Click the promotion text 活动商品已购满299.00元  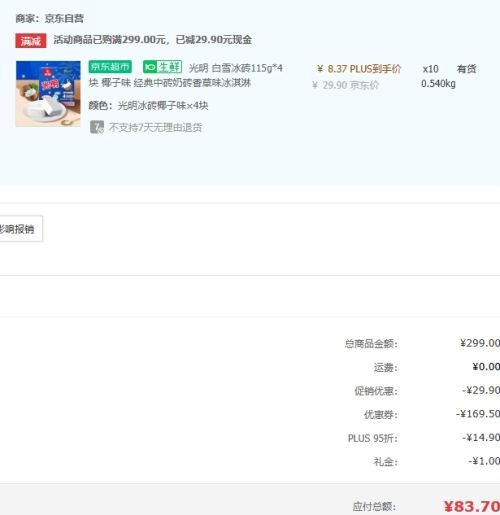tap(110, 40)
